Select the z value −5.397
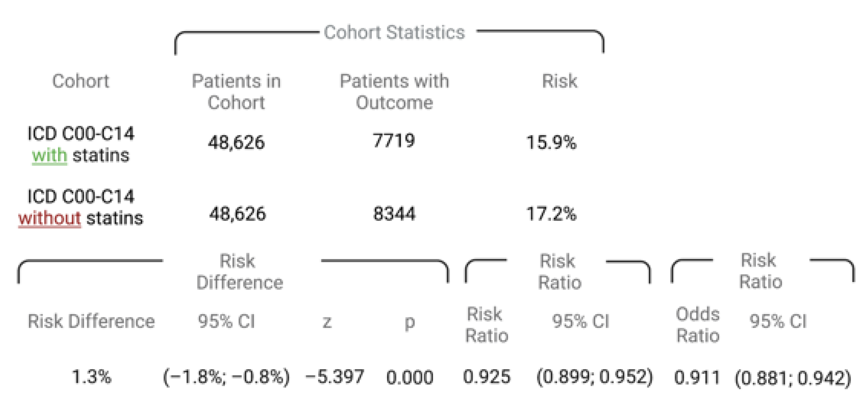Viewport: 868px width, 403px height. point(334,376)
